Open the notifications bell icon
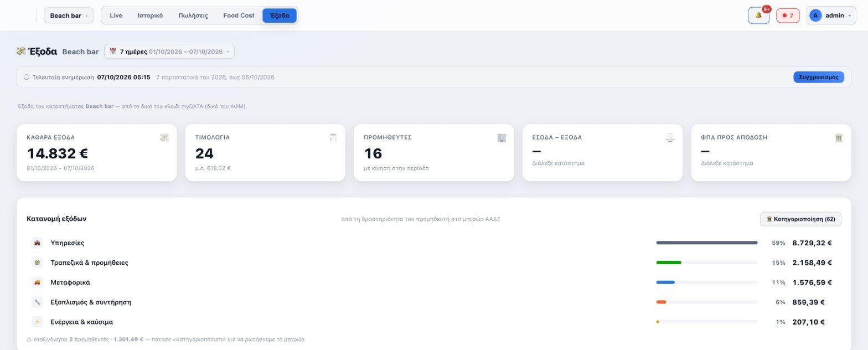The image size is (868, 350). 758,16
